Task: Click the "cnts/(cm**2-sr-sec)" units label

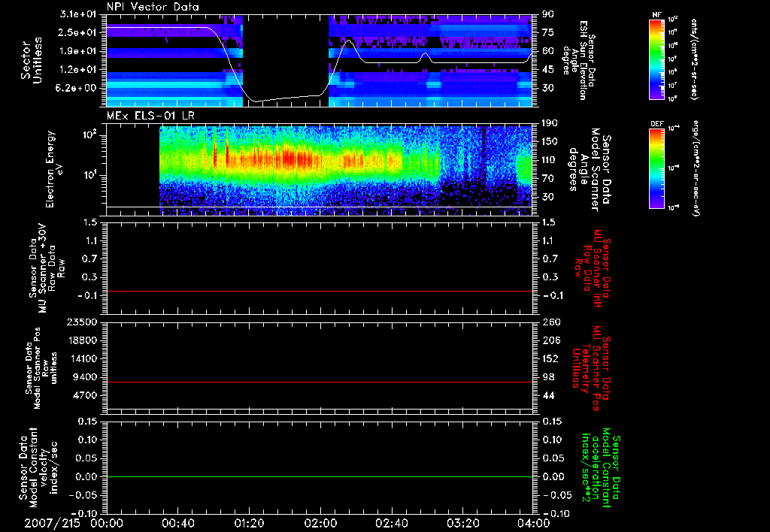Action: [694, 59]
